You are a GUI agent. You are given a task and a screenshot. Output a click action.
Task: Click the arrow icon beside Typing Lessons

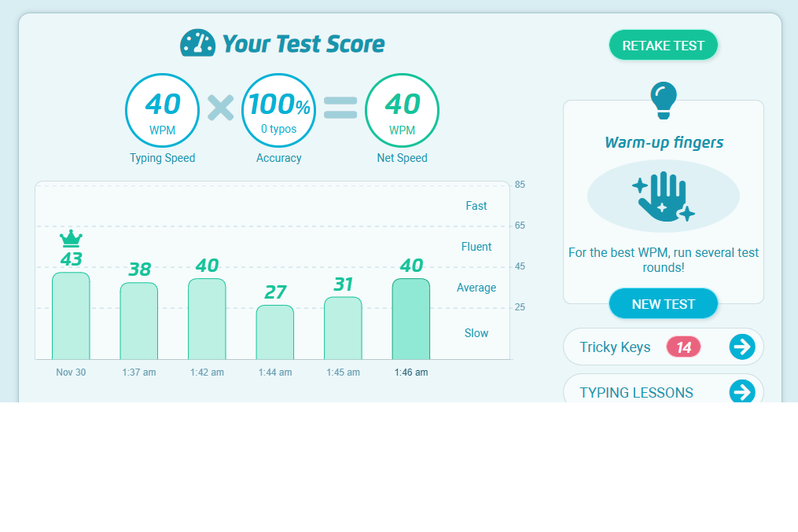point(741,392)
